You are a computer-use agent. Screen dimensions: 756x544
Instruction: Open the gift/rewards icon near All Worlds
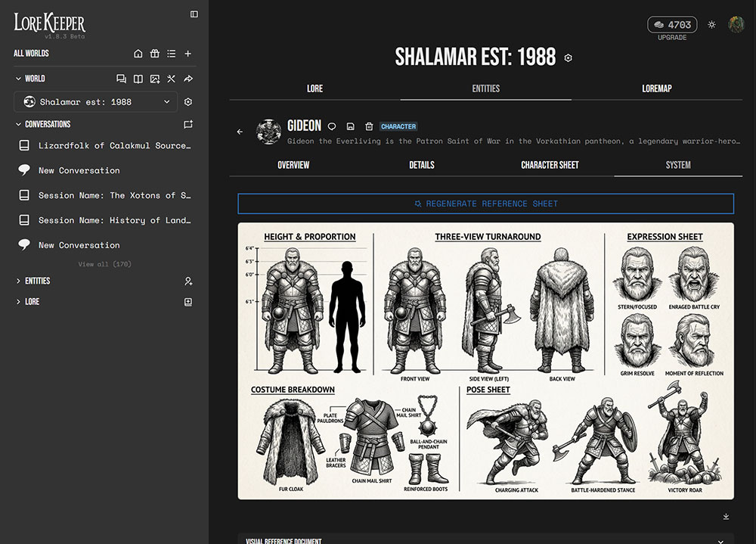(154, 53)
